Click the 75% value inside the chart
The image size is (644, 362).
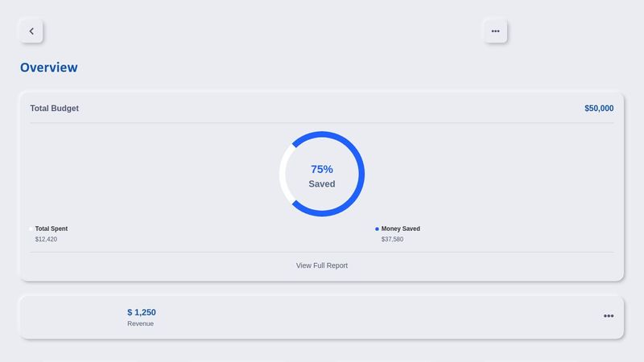322,169
